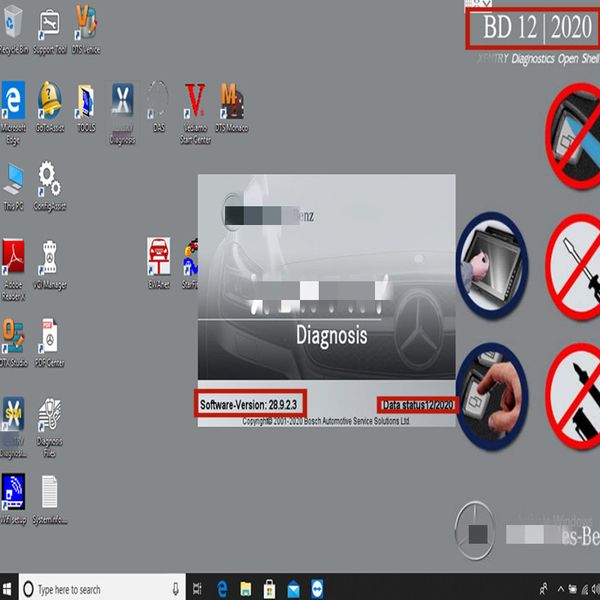Open Microsoft Edge desktop shortcut
This screenshot has width=600, height=600.
13,113
